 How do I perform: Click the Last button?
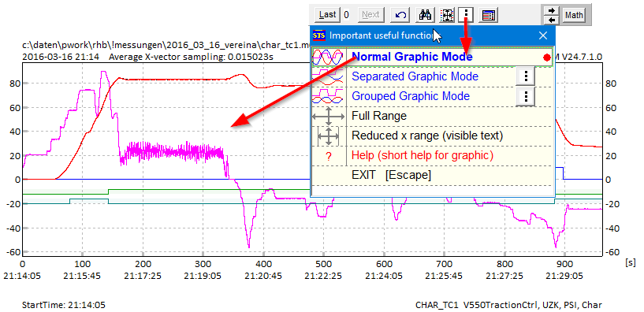[327, 15]
